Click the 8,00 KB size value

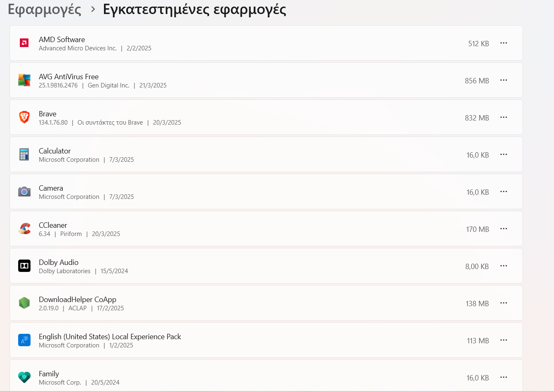click(477, 267)
